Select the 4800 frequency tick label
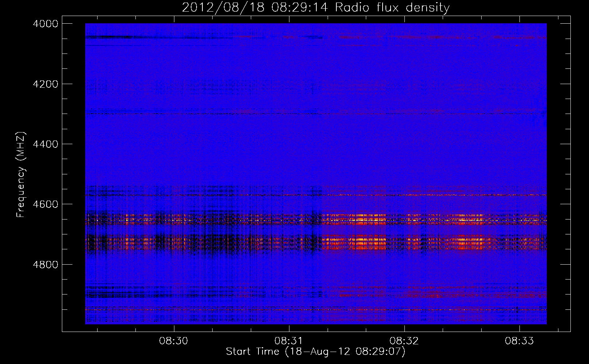This screenshot has width=589, height=364. click(46, 265)
